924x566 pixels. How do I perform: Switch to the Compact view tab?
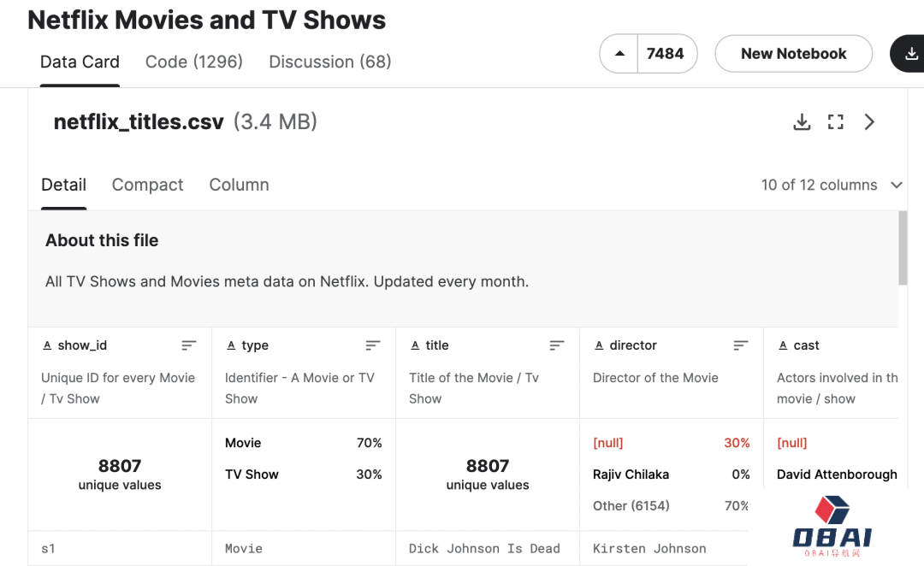(x=147, y=185)
